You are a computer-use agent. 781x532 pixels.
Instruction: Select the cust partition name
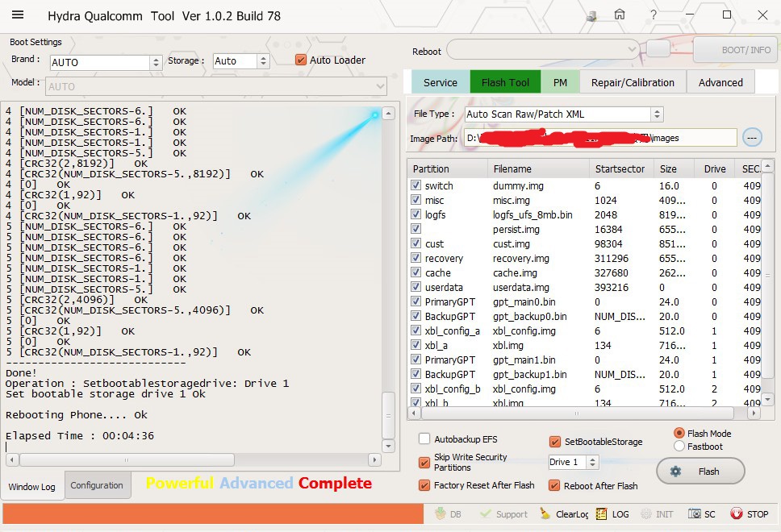(434, 244)
